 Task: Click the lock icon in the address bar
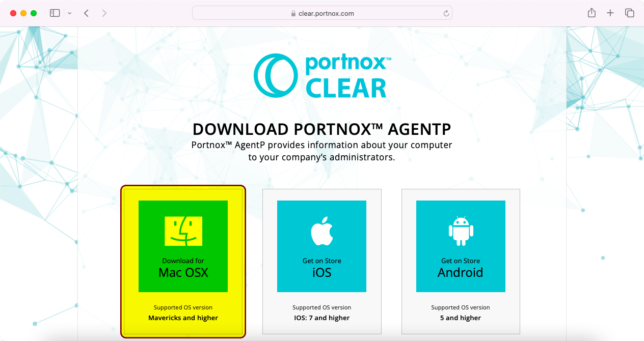pyautogui.click(x=293, y=14)
